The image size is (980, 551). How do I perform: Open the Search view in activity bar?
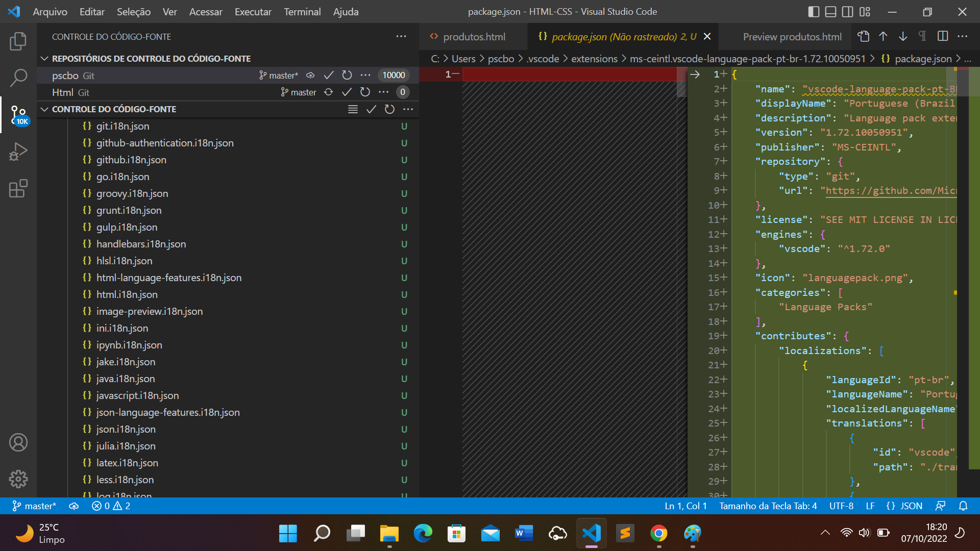(18, 78)
